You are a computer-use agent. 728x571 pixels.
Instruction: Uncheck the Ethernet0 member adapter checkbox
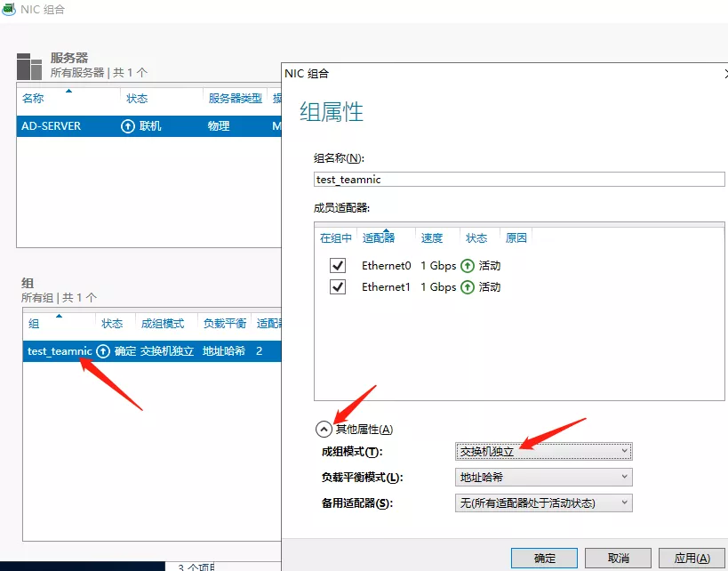[x=337, y=266]
